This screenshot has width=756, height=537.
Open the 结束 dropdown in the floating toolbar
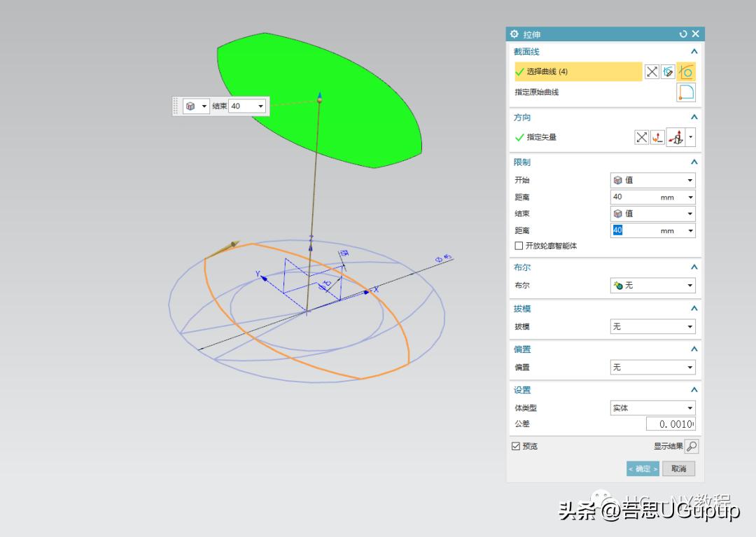[260, 106]
